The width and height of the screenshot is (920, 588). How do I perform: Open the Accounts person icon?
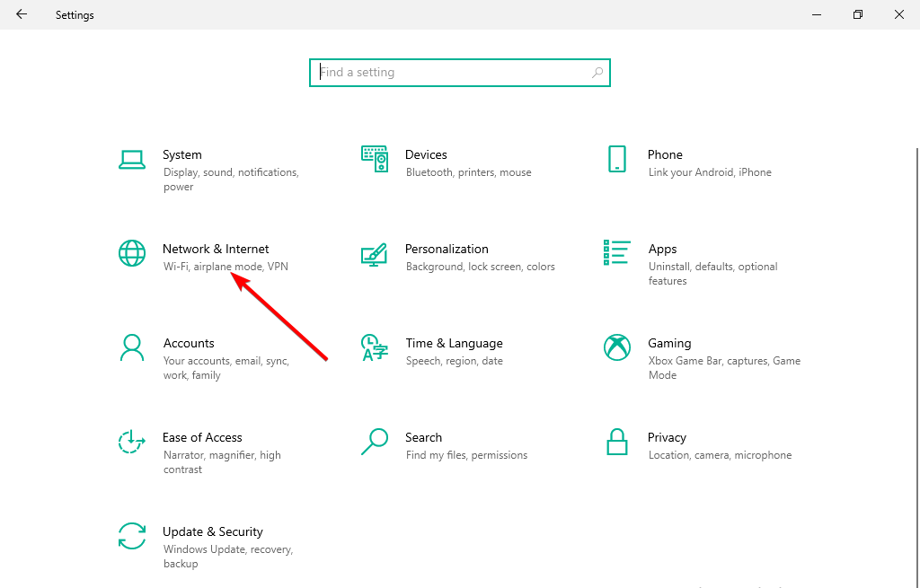click(x=131, y=347)
